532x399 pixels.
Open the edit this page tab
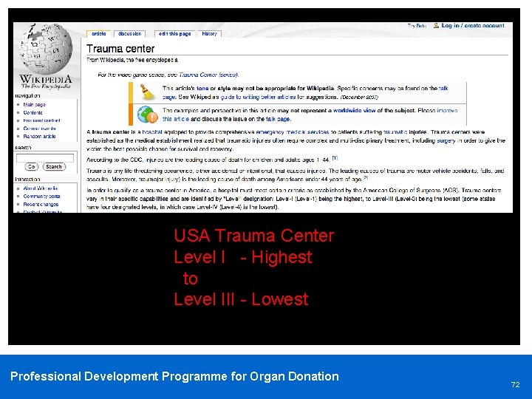tap(174, 33)
